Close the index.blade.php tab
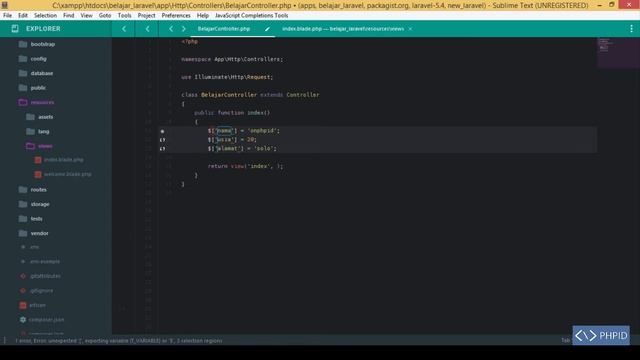The width and height of the screenshot is (640, 360). click(x=410, y=29)
